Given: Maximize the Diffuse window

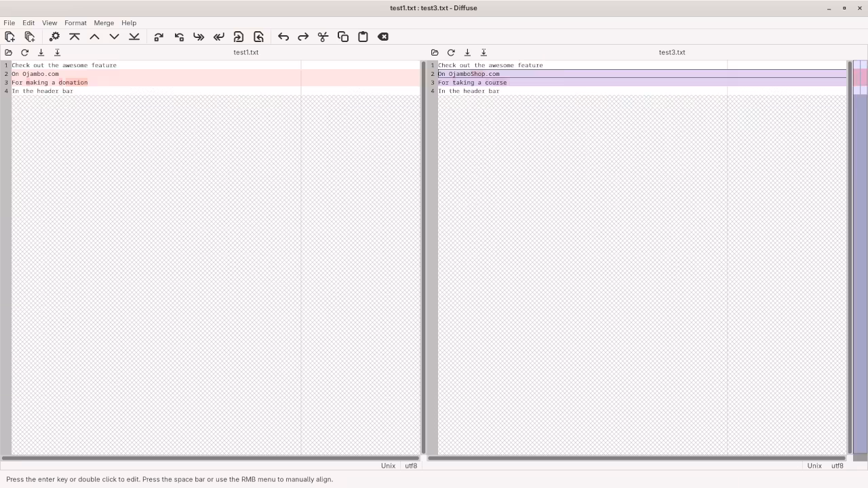Looking at the screenshot, I should 844,8.
